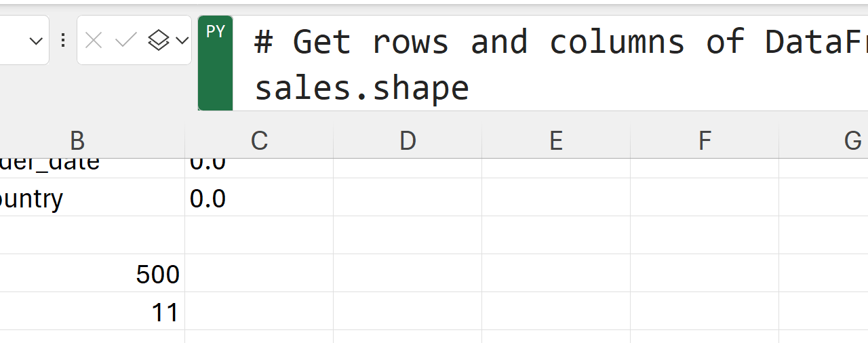This screenshot has width=868, height=343.
Task: Select column E header
Action: click(556, 141)
